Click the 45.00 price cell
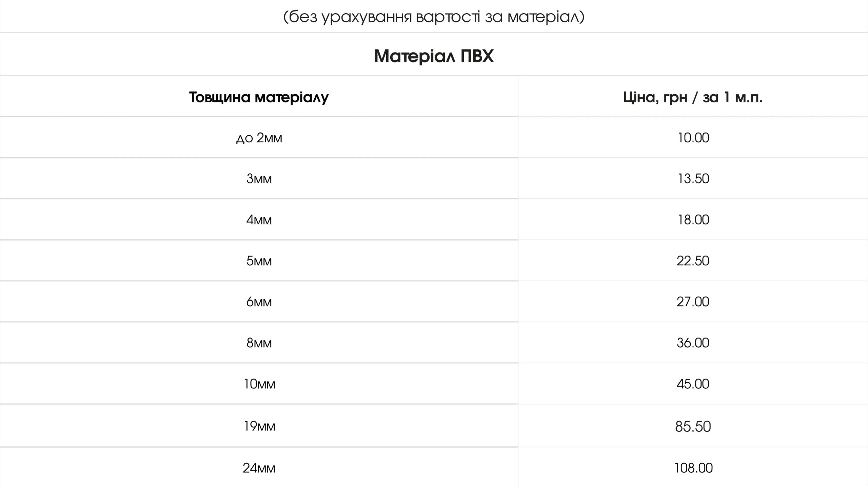The width and height of the screenshot is (868, 488). (x=693, y=384)
